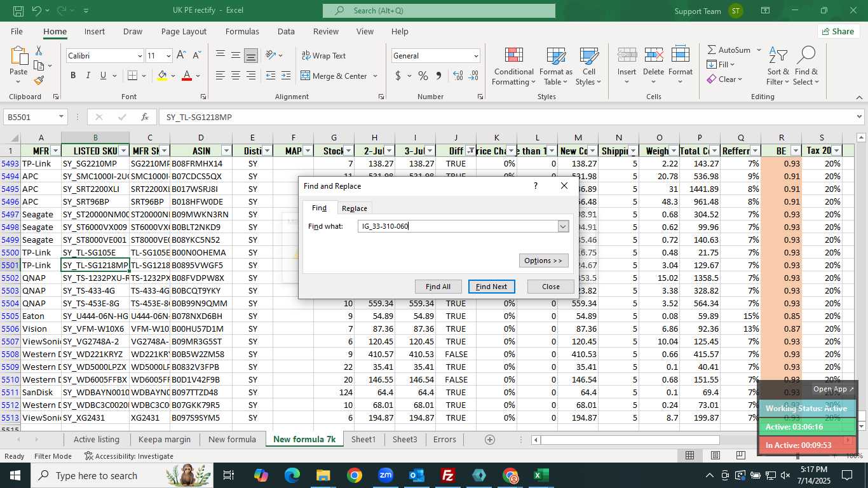Click the Save icon in title bar

(18, 11)
